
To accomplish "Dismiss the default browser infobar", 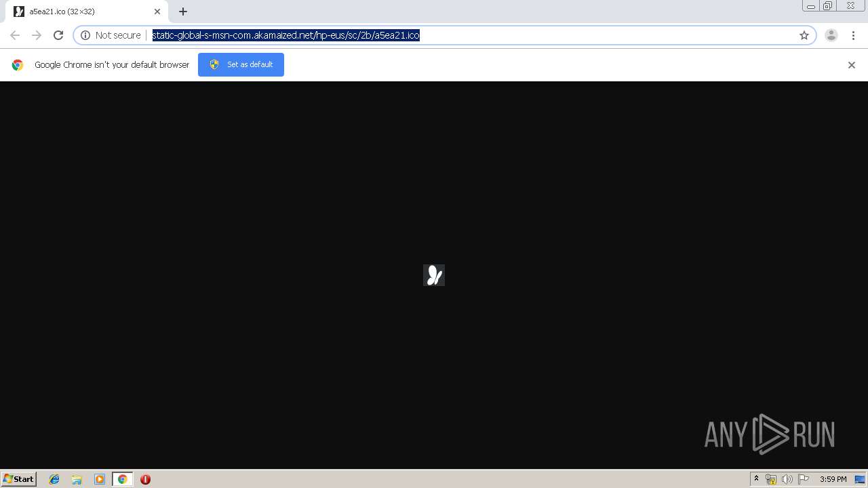I will (852, 65).
